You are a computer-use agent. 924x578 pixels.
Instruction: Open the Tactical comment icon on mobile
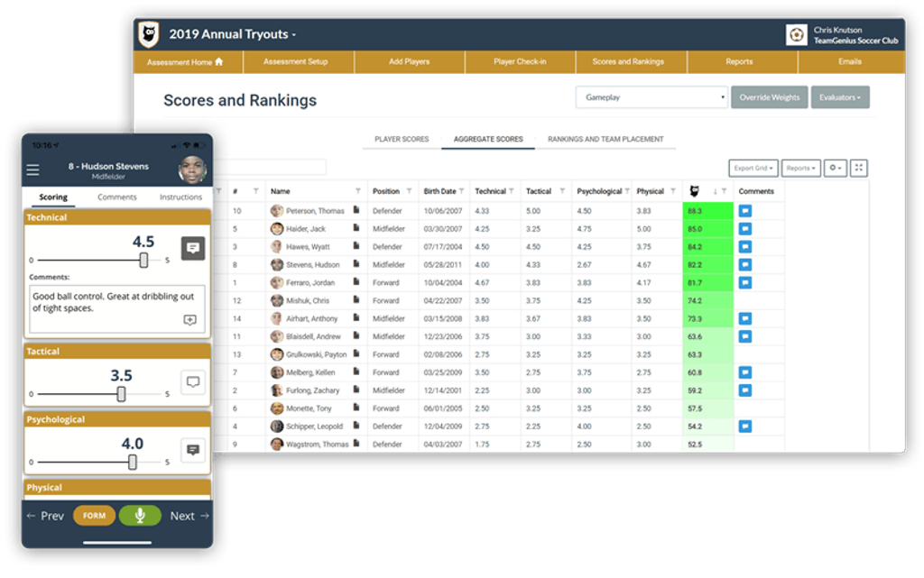coord(192,382)
